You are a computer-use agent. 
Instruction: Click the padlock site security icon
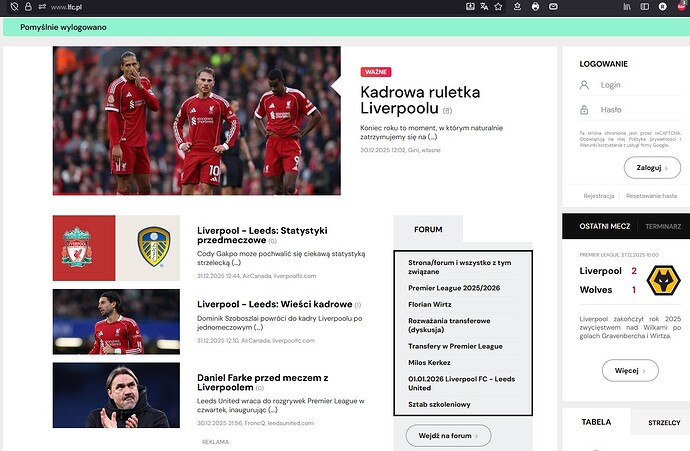[x=29, y=7]
